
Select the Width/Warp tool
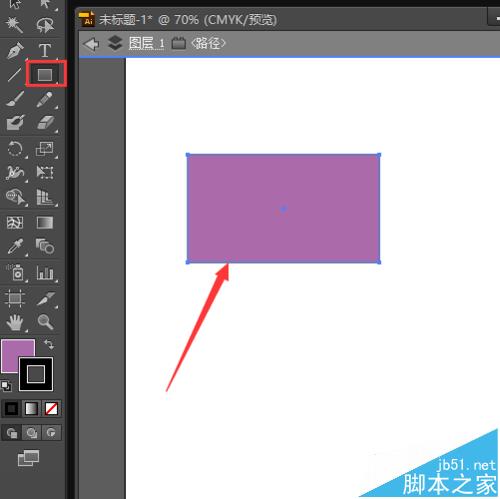(15, 173)
